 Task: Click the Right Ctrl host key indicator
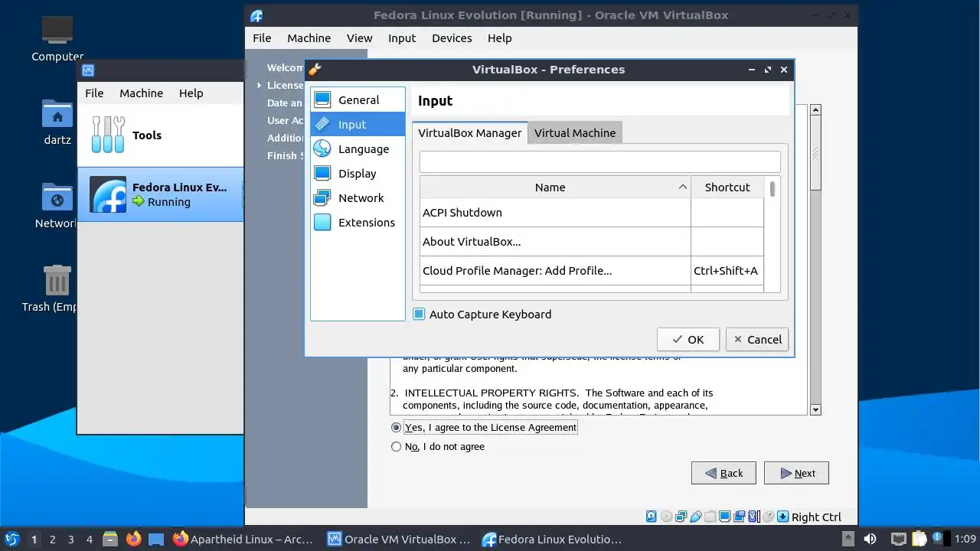click(816, 517)
